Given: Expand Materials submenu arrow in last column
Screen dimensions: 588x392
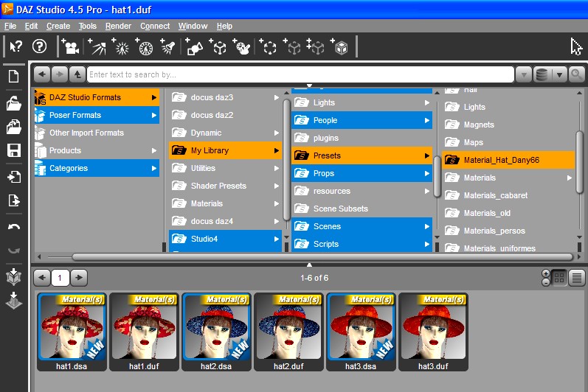Looking at the screenshot, I should click(570, 178).
